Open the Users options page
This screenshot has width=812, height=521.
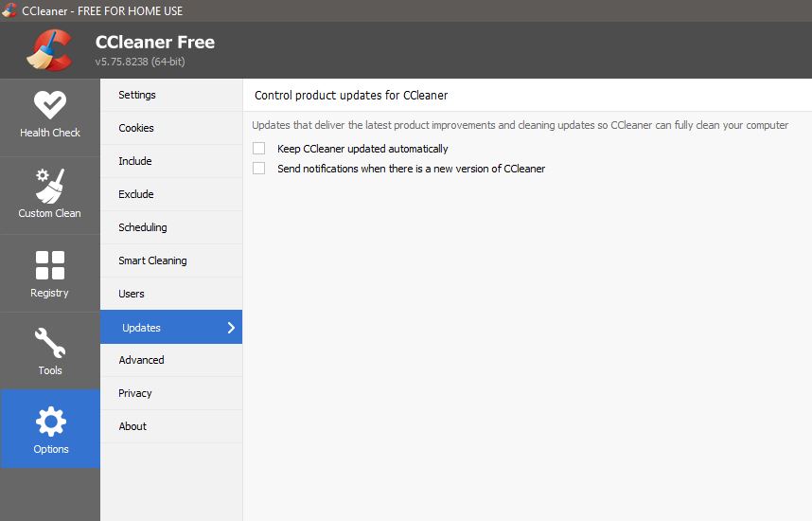coord(171,294)
